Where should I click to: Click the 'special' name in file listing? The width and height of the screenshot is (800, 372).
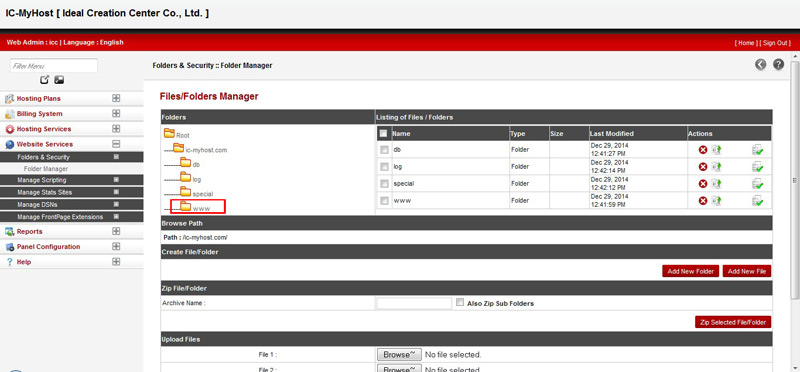pos(404,184)
